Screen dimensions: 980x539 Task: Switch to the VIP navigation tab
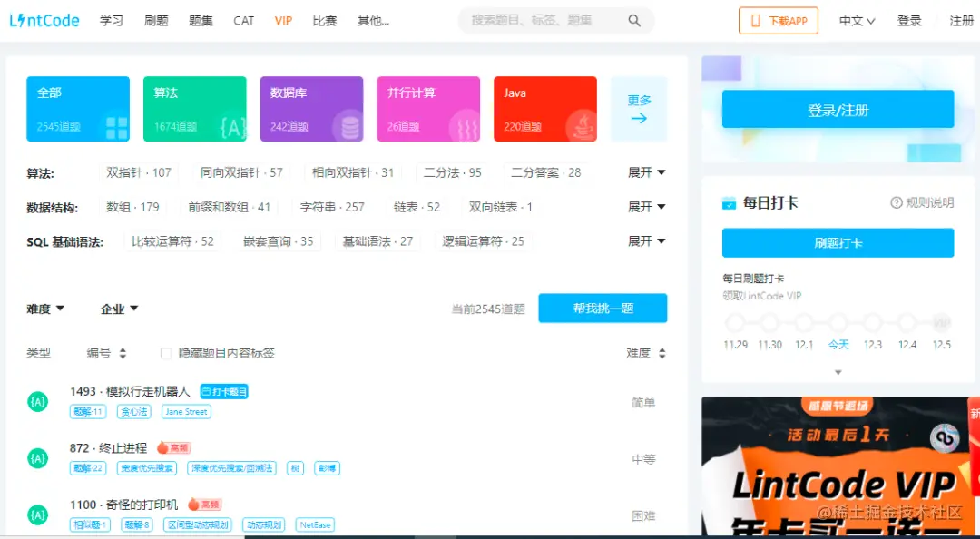pyautogui.click(x=282, y=19)
